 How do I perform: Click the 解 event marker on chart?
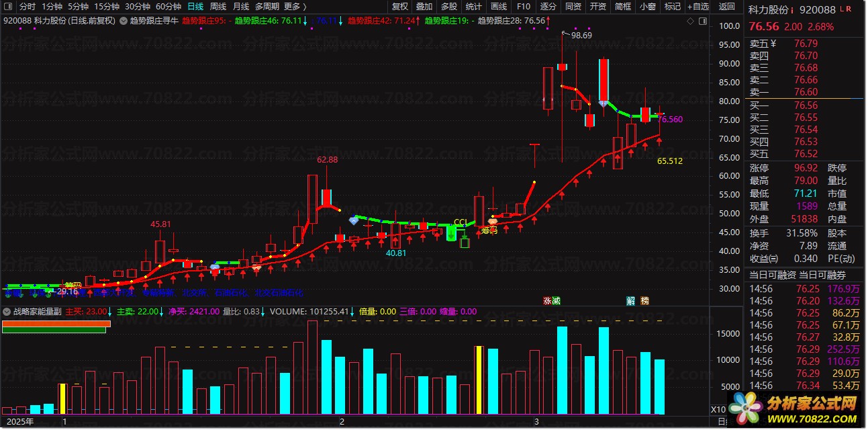[x=631, y=301]
